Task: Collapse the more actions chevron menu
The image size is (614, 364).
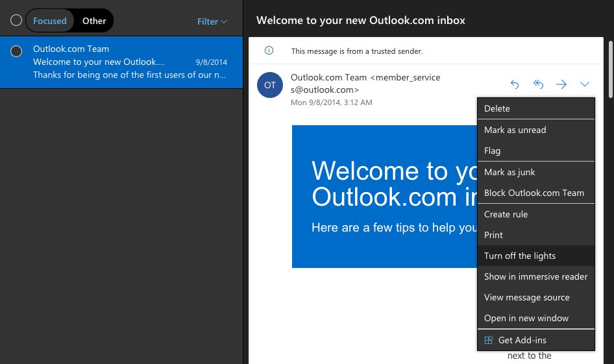Action: tap(585, 84)
